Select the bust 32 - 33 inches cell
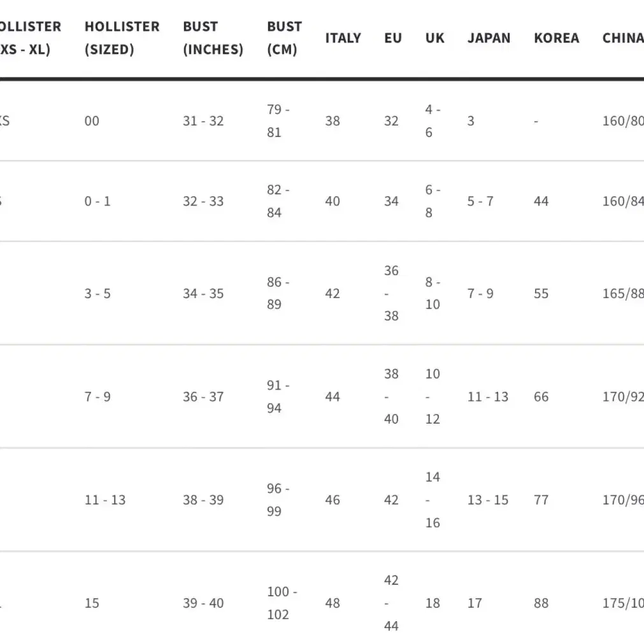 [203, 201]
